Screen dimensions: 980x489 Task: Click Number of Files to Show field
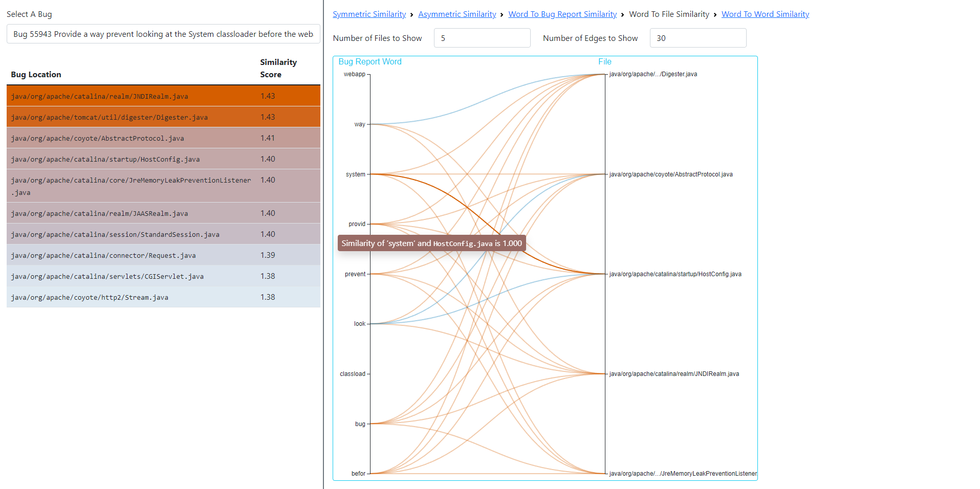482,38
